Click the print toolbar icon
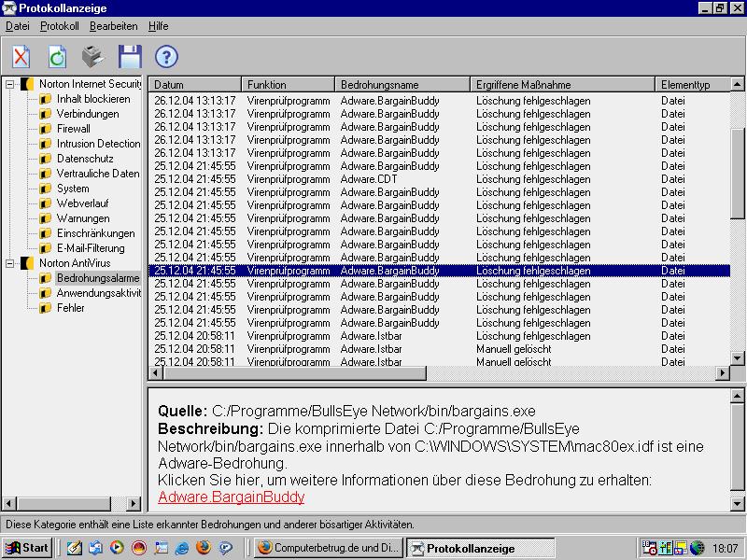The height and width of the screenshot is (560, 747). tap(92, 57)
